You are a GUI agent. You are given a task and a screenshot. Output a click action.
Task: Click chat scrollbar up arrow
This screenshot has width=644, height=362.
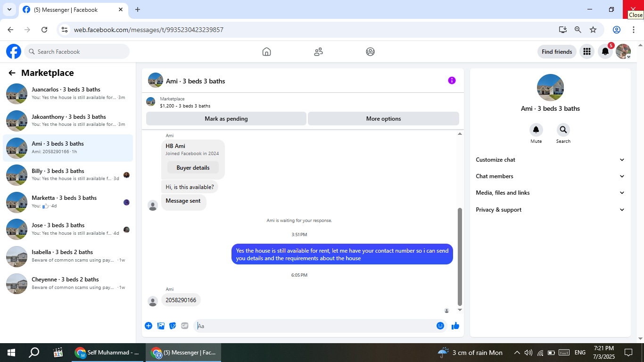point(460,134)
